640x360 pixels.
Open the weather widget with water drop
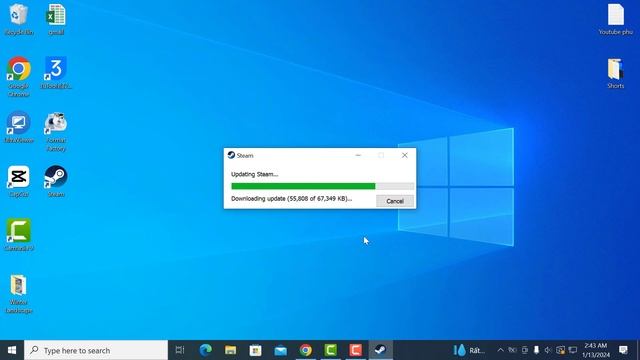click(469, 350)
